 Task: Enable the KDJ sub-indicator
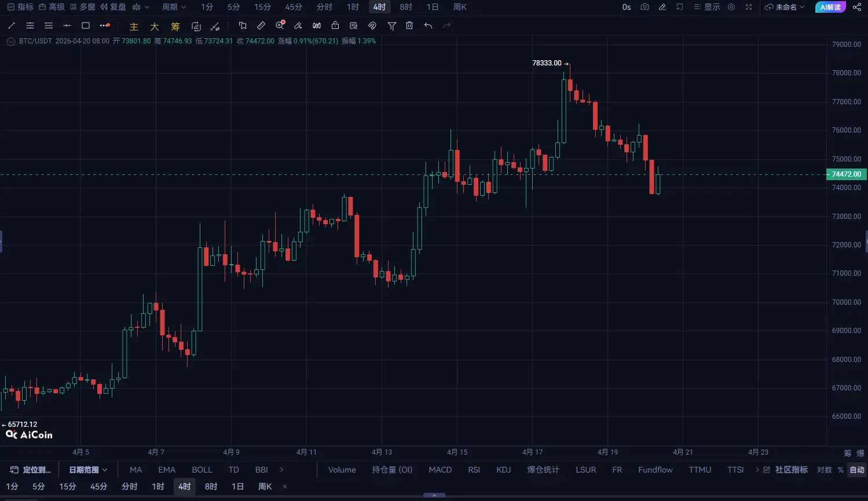(x=504, y=470)
